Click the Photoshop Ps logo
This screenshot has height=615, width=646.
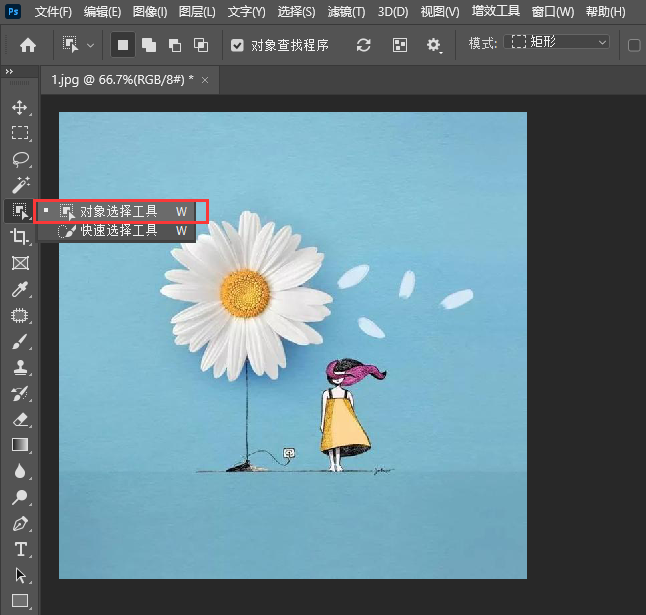coord(13,11)
